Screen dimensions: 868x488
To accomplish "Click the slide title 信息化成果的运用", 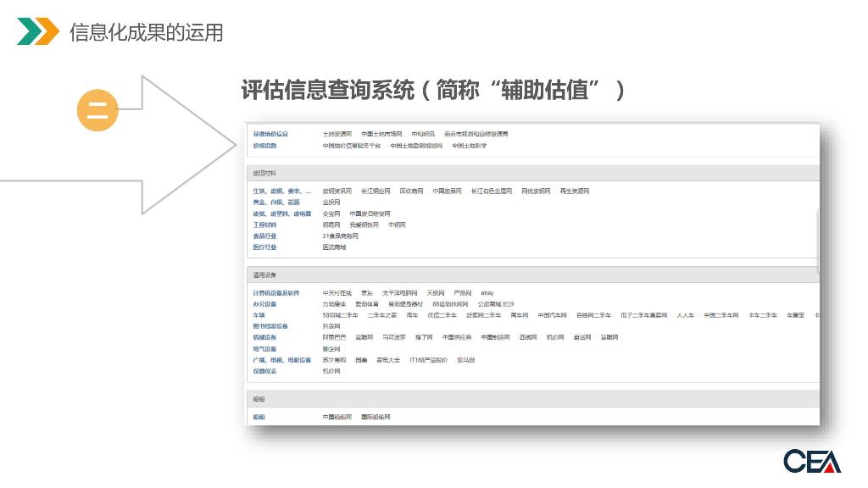I will pos(147,33).
